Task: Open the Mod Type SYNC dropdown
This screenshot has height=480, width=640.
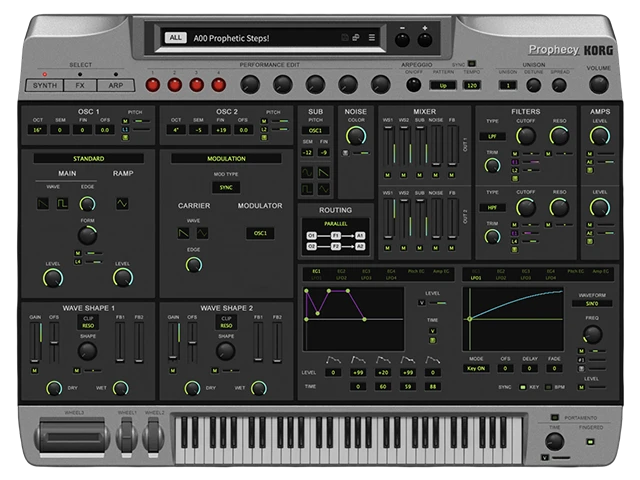Action: tap(226, 187)
